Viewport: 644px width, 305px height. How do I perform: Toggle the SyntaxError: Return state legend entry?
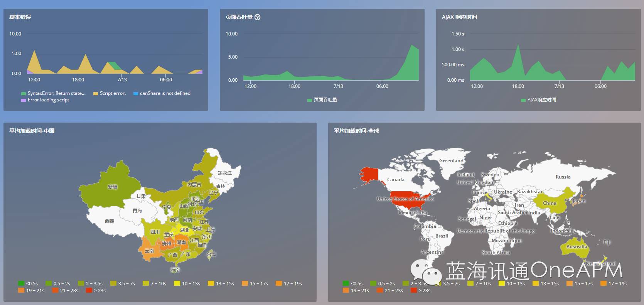pos(53,93)
